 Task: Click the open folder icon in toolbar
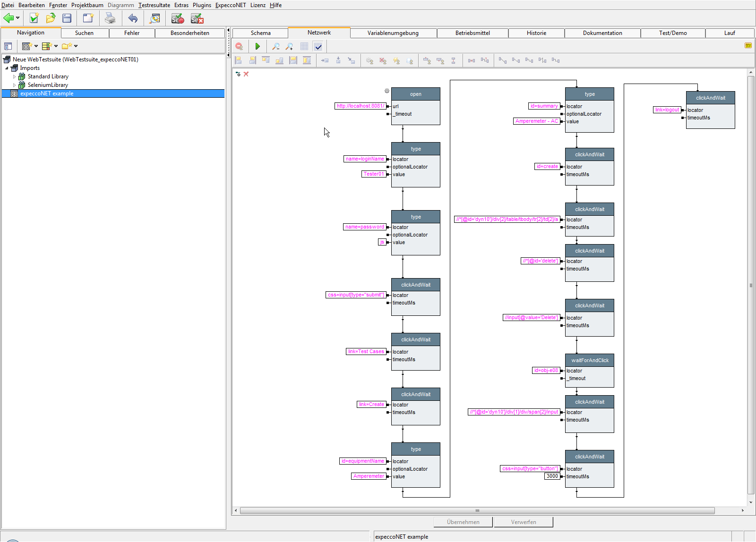(51, 18)
